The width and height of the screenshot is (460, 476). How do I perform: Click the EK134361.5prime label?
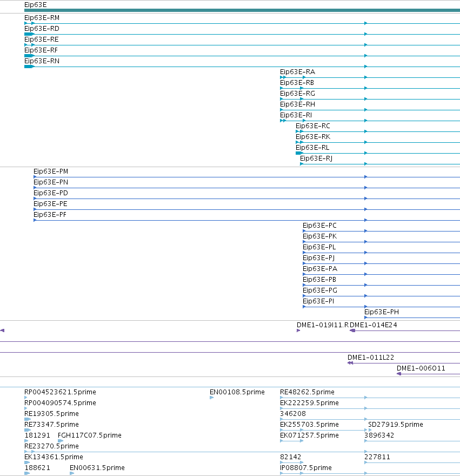click(x=54, y=457)
